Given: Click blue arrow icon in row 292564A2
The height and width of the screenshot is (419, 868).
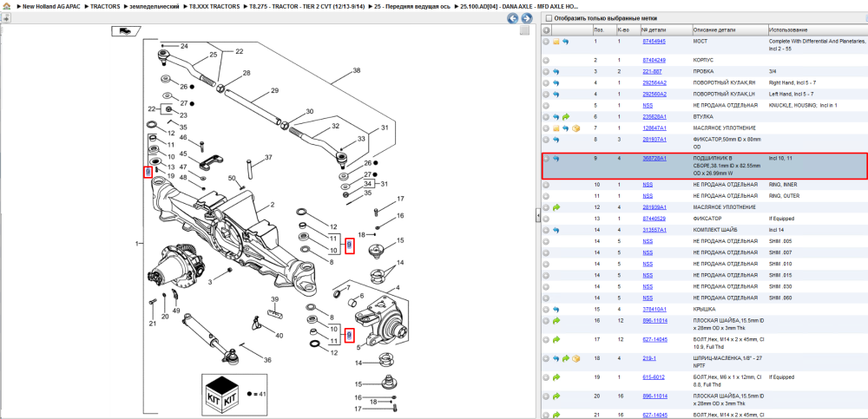Looking at the screenshot, I should [556, 83].
